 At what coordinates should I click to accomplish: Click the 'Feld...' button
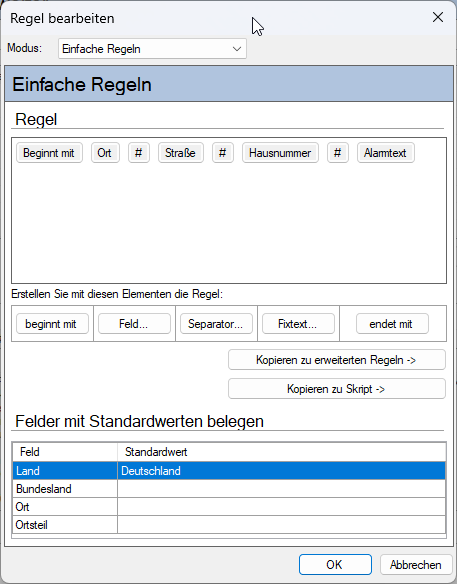click(134, 324)
